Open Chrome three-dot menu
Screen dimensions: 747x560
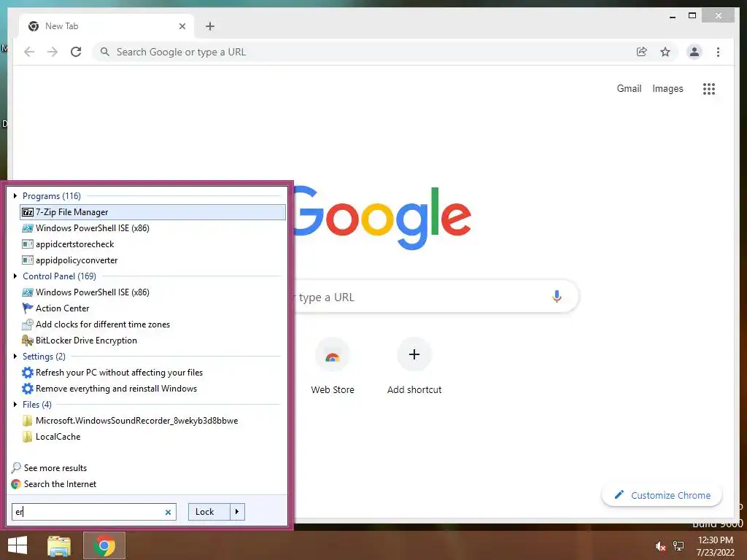(718, 52)
